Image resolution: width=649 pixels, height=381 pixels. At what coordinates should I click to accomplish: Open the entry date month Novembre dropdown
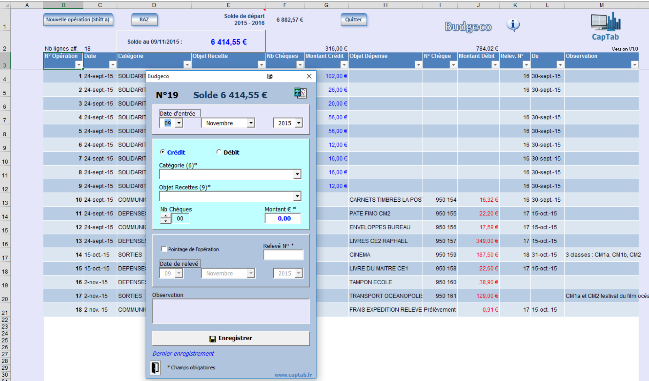coord(250,123)
